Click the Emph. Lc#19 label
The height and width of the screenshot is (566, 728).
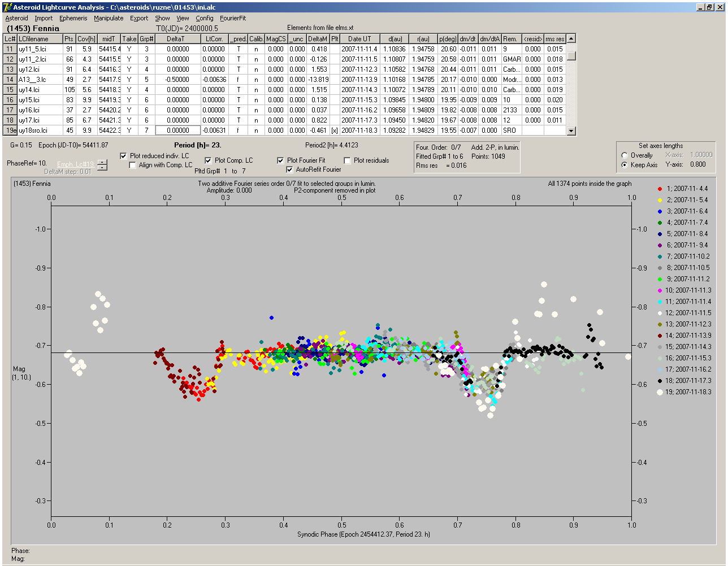(x=76, y=164)
